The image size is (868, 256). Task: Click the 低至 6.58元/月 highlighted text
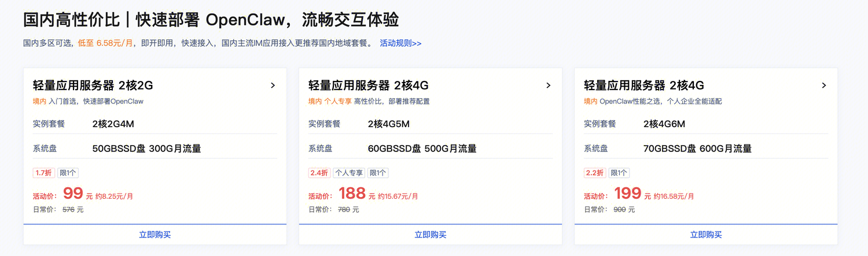[x=105, y=43]
